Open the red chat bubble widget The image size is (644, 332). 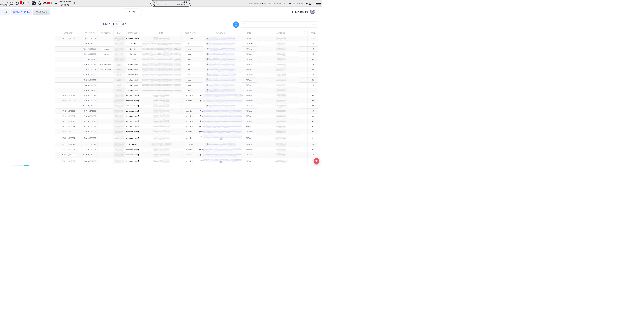click(x=316, y=161)
